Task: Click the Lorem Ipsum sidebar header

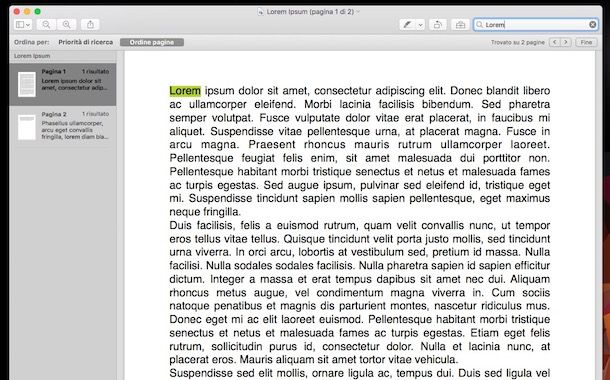Action: coord(32,56)
